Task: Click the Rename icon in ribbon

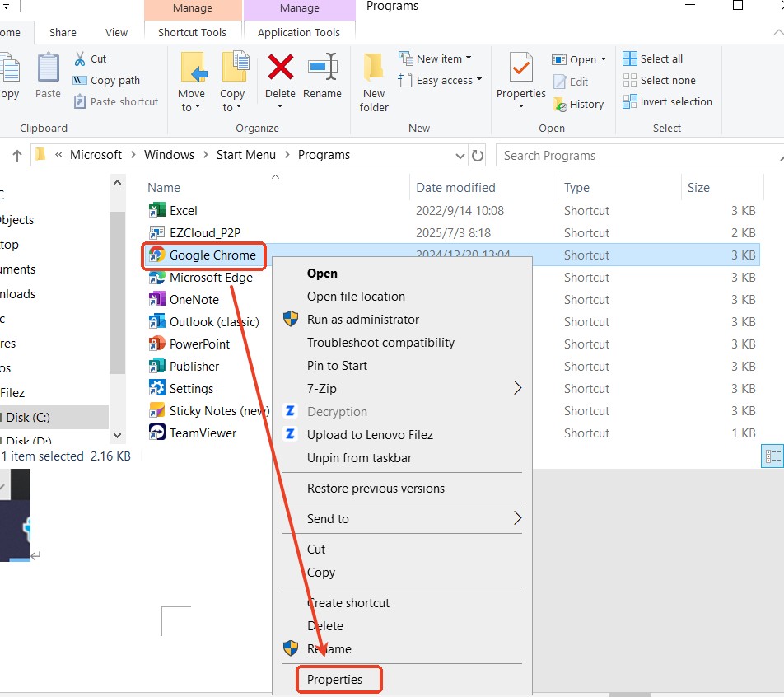Action: click(323, 67)
